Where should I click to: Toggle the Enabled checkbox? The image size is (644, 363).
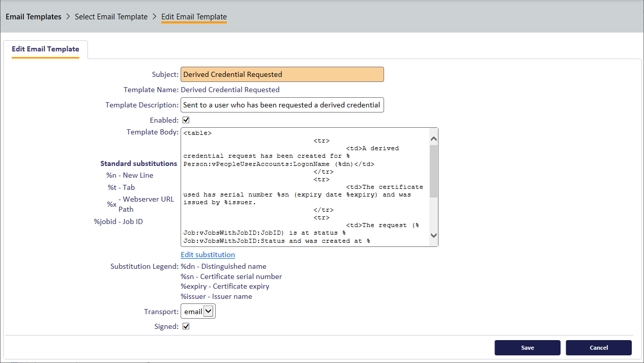(x=186, y=120)
